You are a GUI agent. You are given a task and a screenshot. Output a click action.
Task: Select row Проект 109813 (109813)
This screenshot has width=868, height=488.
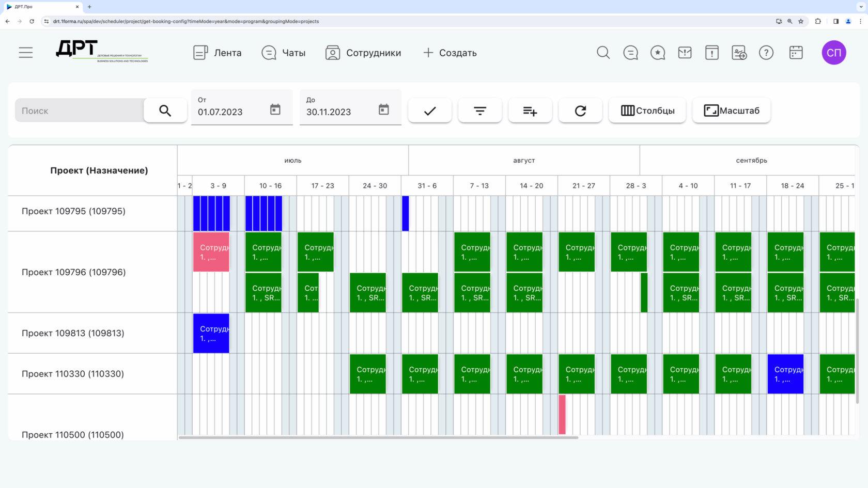[x=93, y=333]
